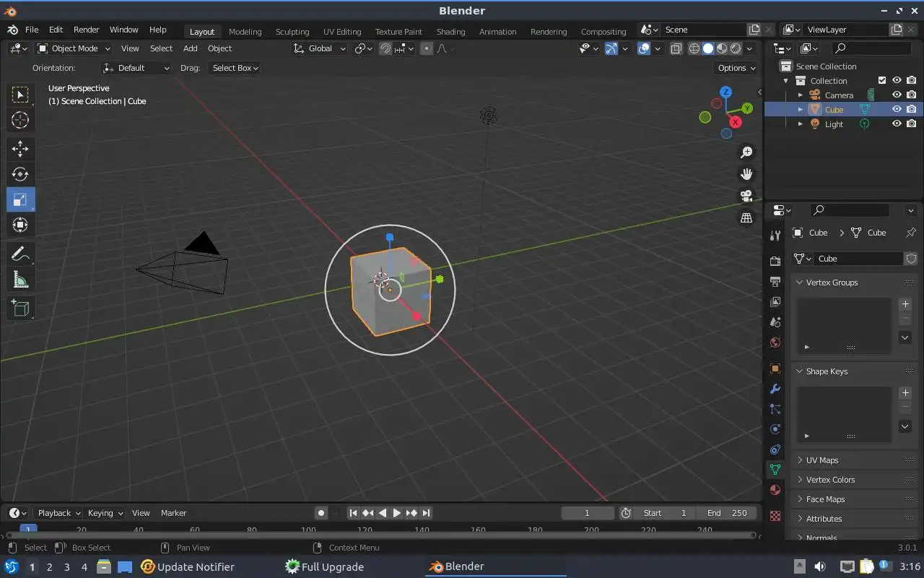
Task: Switch to rendered viewport shading
Action: coord(736,48)
